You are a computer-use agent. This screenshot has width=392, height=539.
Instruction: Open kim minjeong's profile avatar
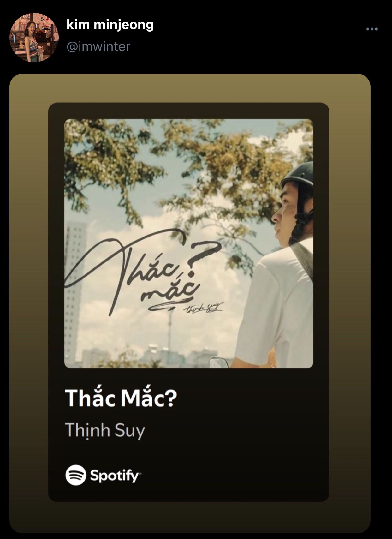pyautogui.click(x=34, y=37)
